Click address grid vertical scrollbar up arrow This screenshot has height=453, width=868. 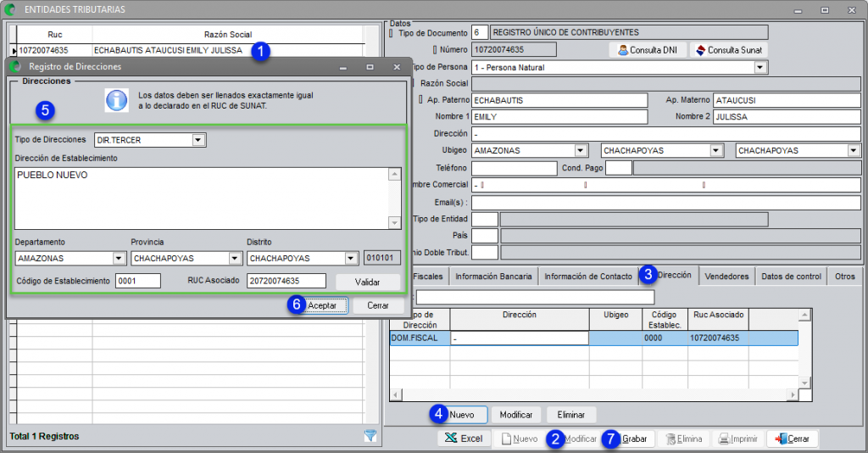pos(805,315)
